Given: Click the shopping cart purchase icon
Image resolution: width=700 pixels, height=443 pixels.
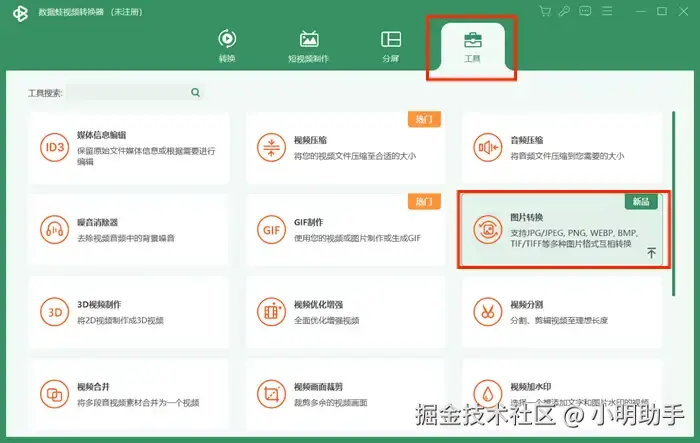Looking at the screenshot, I should 545,11.
